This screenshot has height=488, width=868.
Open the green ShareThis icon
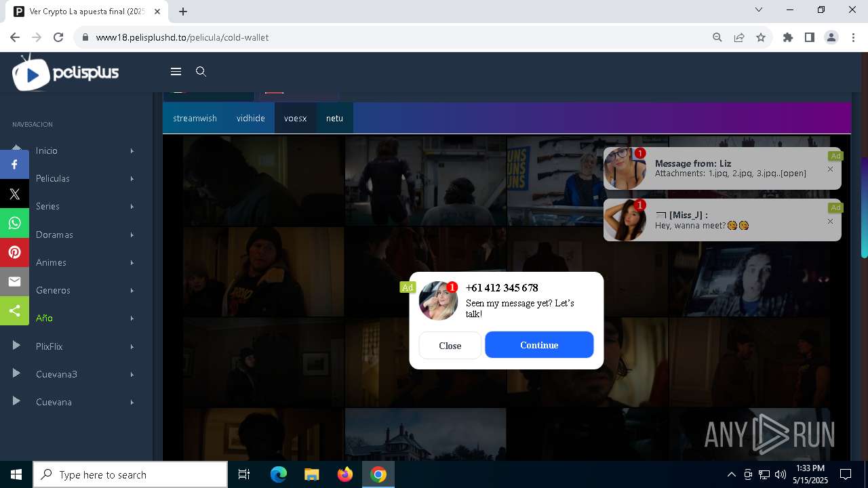[14, 310]
